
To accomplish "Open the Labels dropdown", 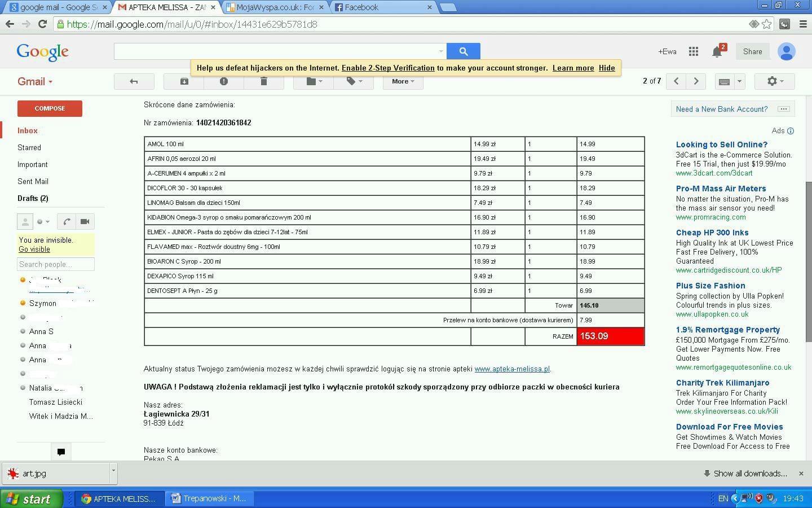I will pyautogui.click(x=354, y=81).
